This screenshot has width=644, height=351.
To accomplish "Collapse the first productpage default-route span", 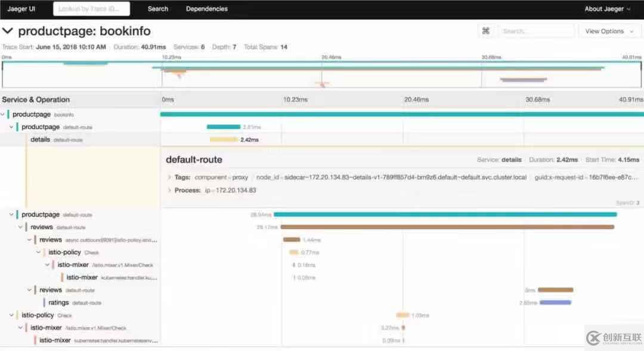I will pyautogui.click(x=11, y=127).
